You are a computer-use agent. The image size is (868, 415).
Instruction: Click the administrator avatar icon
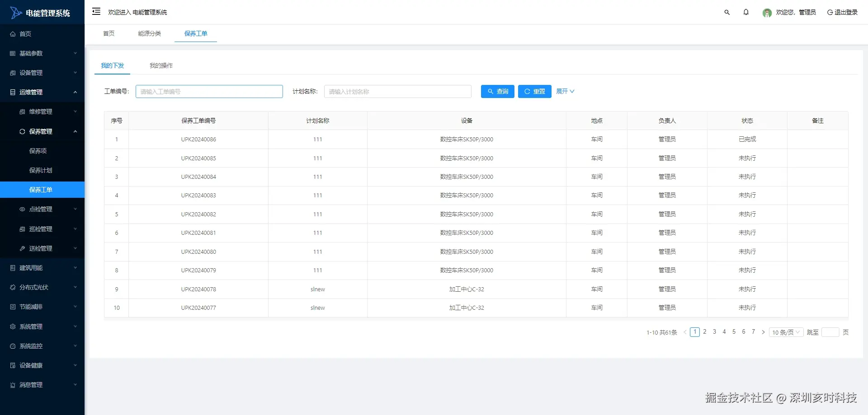coord(767,13)
